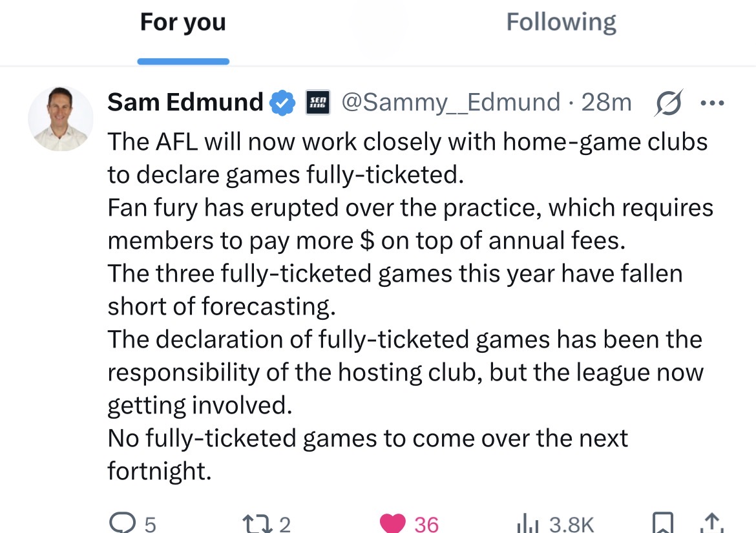Switch to the Following tab
Screen dimensions: 756x533
pos(561,23)
